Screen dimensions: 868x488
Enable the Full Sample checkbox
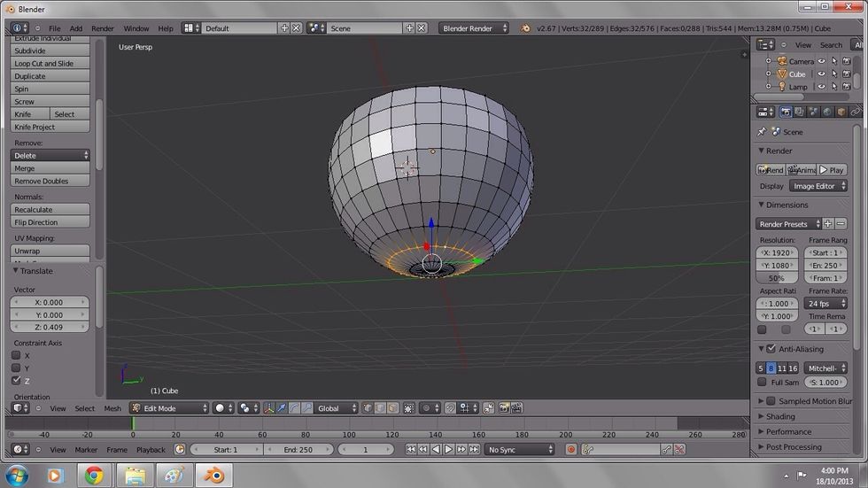(x=762, y=383)
